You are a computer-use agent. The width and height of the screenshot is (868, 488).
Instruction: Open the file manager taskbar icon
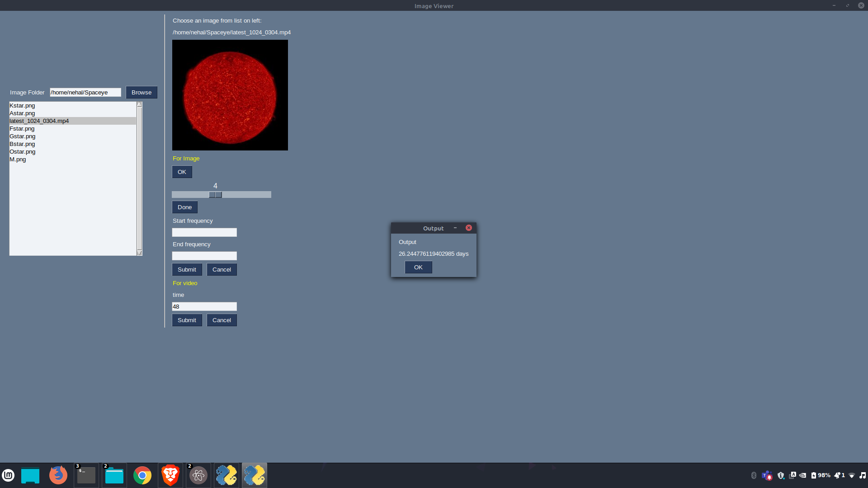tap(114, 475)
